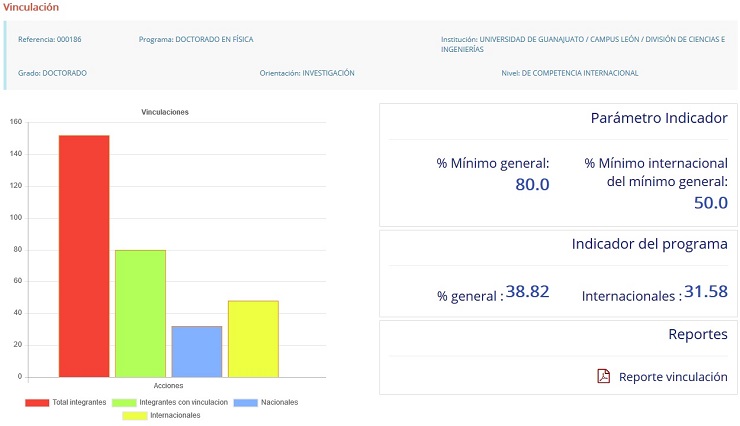Click the blue Nacionales legend swatch

(246, 402)
